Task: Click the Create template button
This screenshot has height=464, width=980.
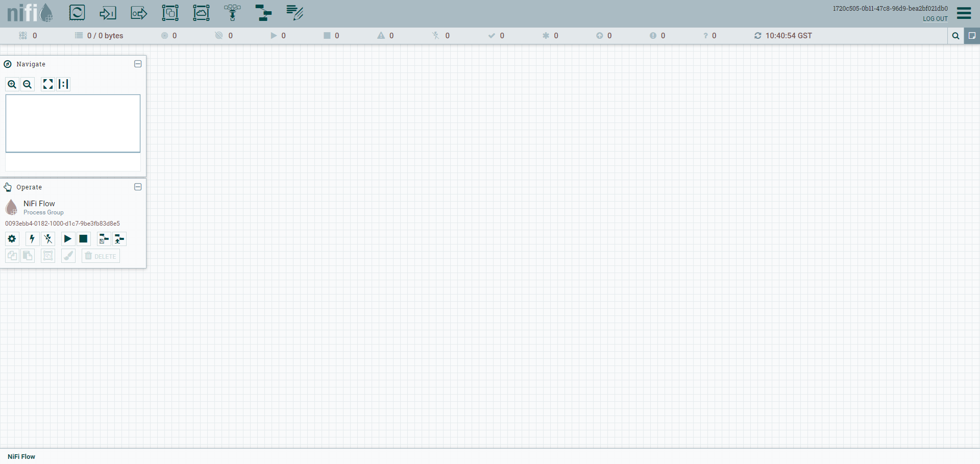Action: pyautogui.click(x=104, y=239)
